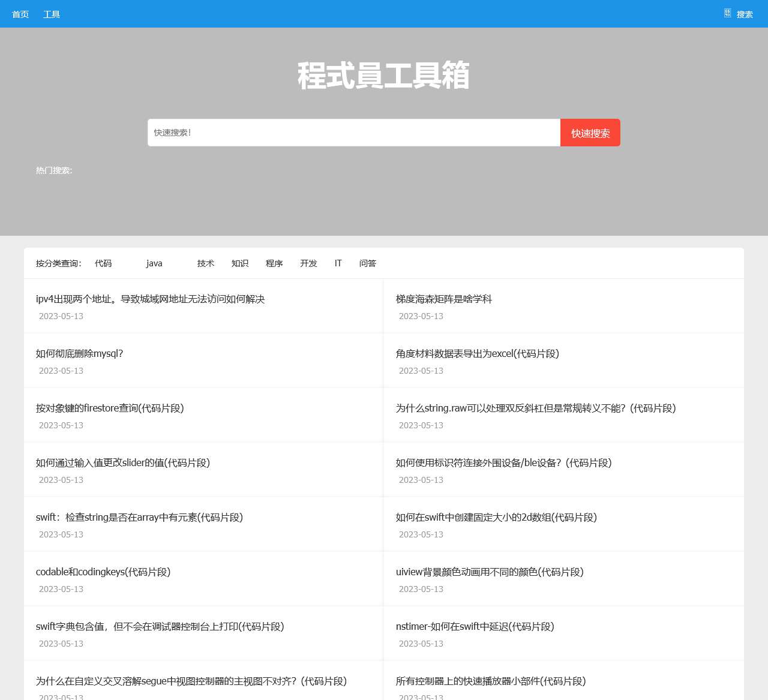This screenshot has height=700, width=768.
Task: Select the IT category filter
Action: [338, 263]
